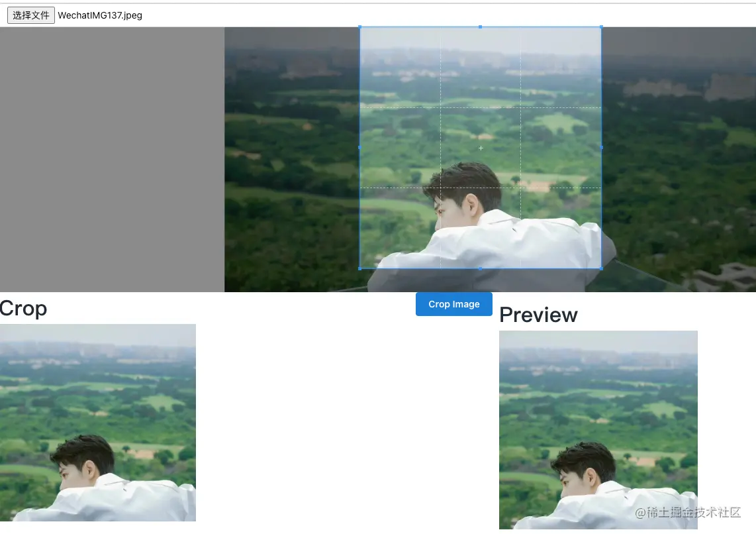Click the Crop Image button
Screen dimensions: 756x534
[453, 304]
